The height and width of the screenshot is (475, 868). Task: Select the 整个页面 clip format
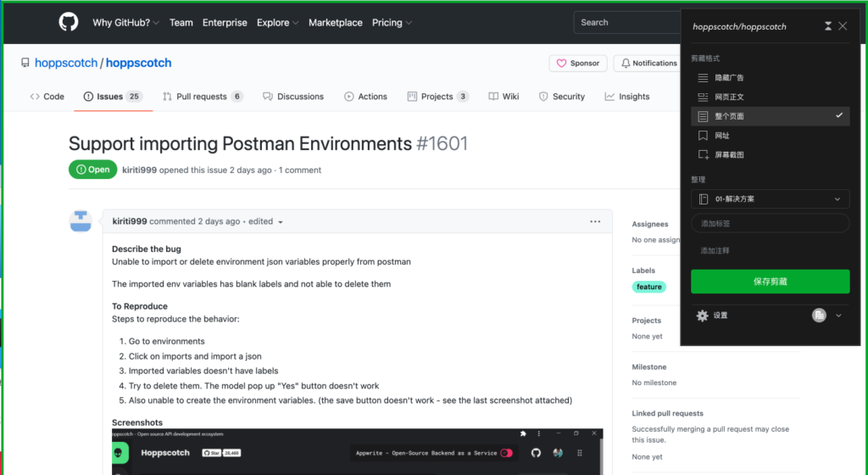[770, 116]
